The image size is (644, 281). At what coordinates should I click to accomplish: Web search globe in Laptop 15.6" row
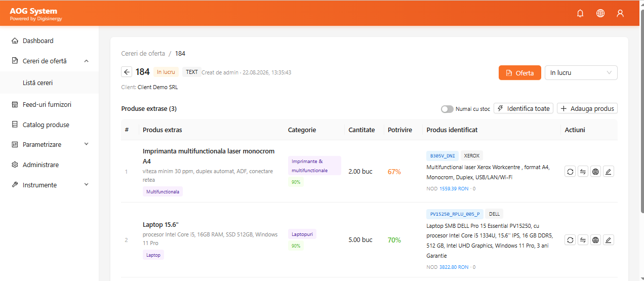(596, 240)
